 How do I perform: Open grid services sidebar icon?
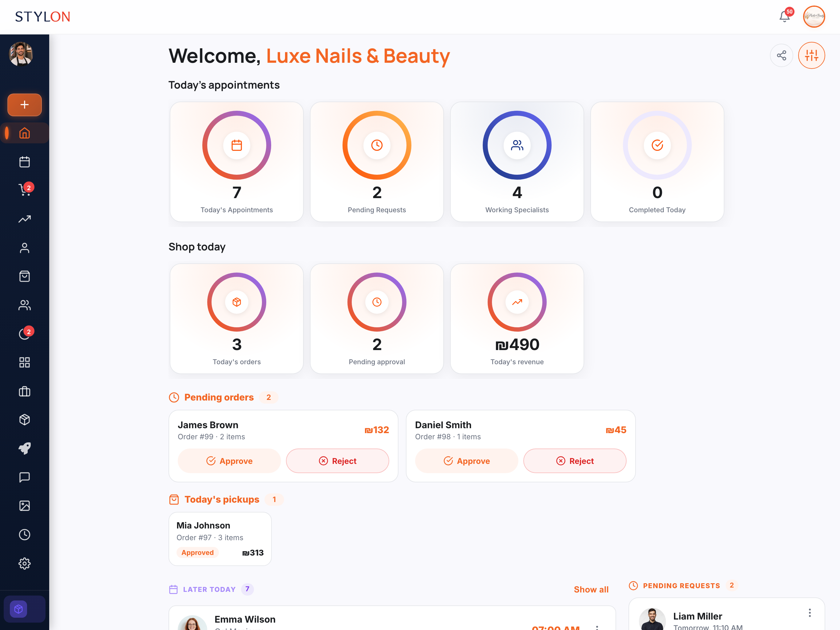pyautogui.click(x=25, y=362)
